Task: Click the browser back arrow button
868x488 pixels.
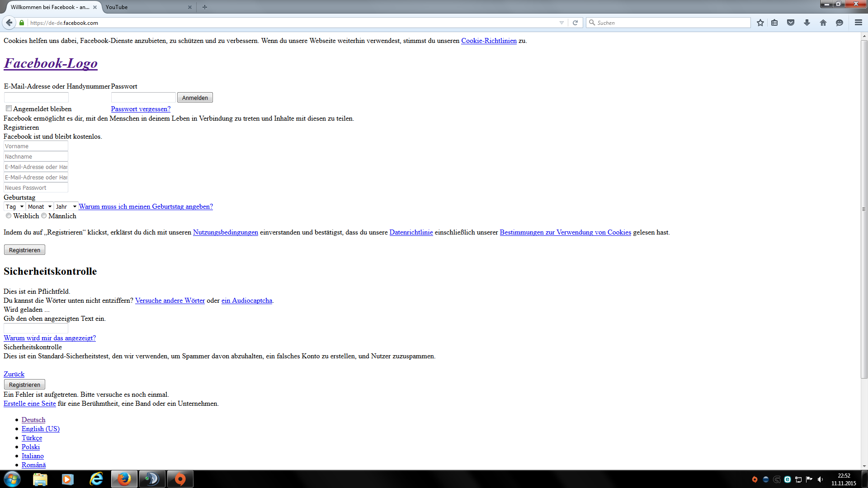Action: [x=9, y=23]
